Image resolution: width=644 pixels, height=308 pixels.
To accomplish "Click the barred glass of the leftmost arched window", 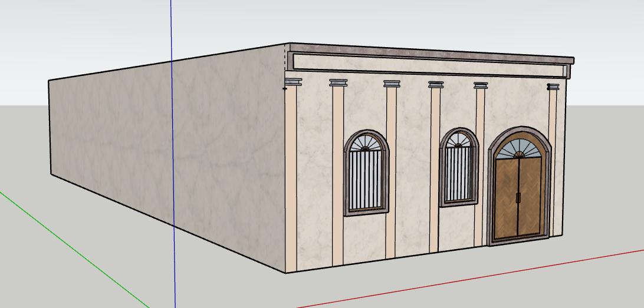I will [x=366, y=180].
